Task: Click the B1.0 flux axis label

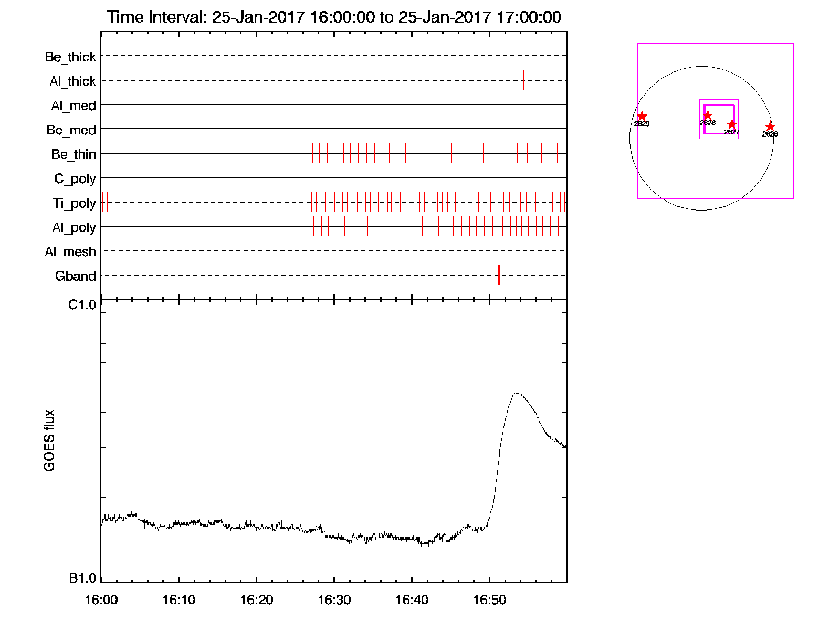Action: 82,578
